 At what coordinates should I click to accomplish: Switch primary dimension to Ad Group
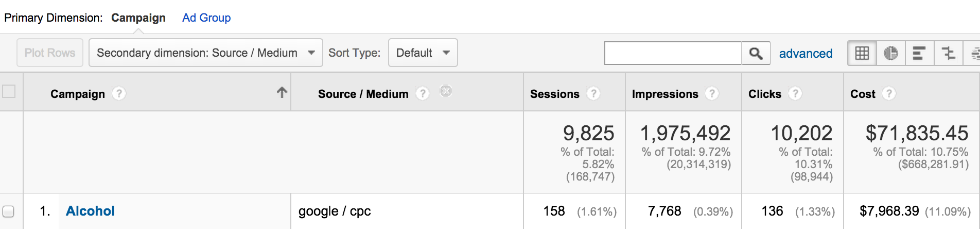pos(206,18)
